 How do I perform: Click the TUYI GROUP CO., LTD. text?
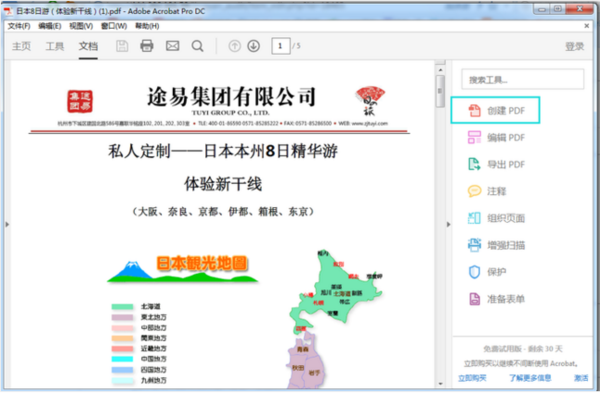[x=230, y=113]
